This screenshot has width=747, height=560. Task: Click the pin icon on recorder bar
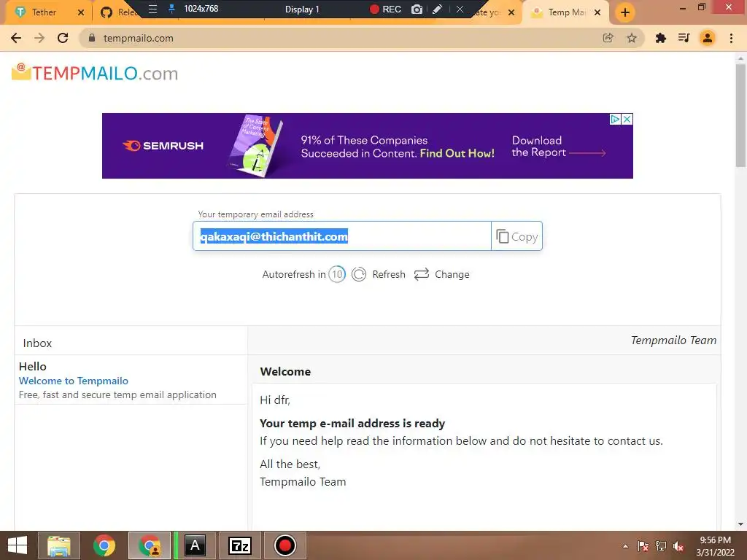click(171, 9)
